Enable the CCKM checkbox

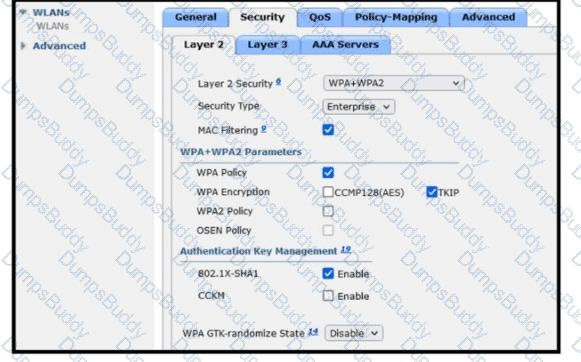coord(328,296)
